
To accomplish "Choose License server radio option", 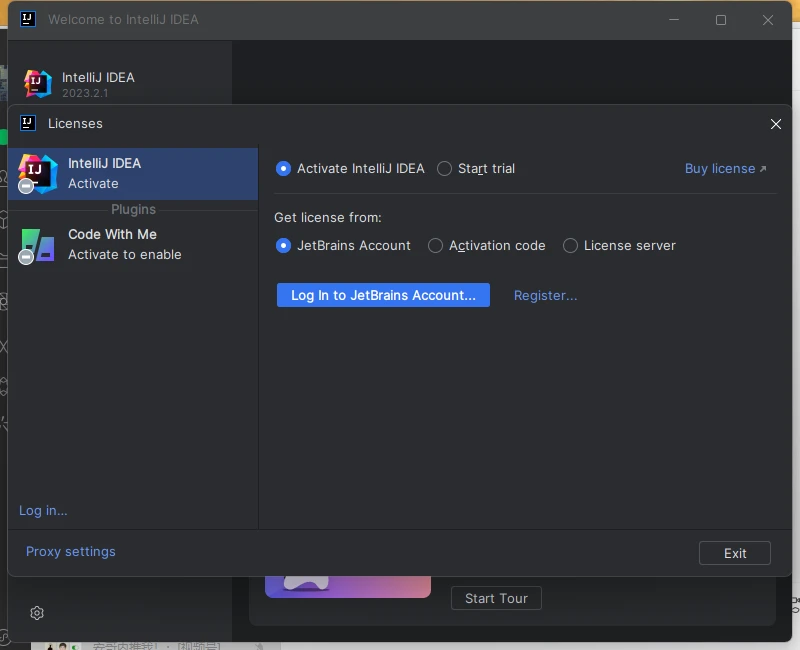I will 619,245.
